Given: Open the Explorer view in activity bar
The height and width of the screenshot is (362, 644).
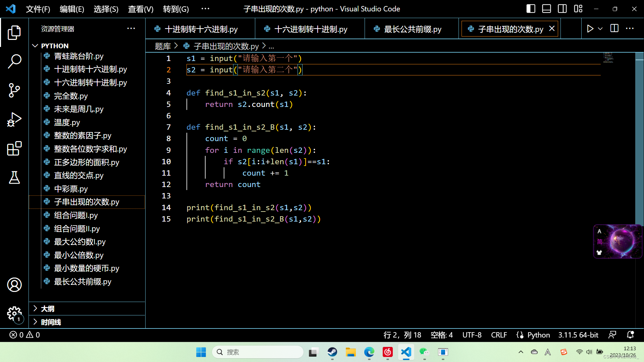Looking at the screenshot, I should coord(14,33).
